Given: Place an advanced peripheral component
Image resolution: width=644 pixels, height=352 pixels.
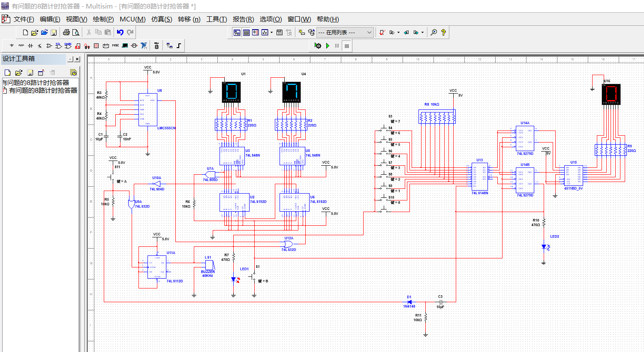Looking at the screenshot, I should tap(125, 46).
